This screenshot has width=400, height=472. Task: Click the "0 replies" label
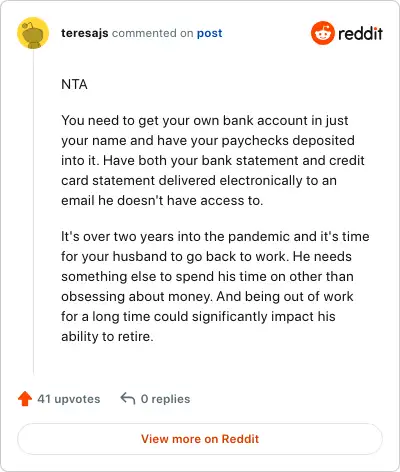tap(165, 399)
